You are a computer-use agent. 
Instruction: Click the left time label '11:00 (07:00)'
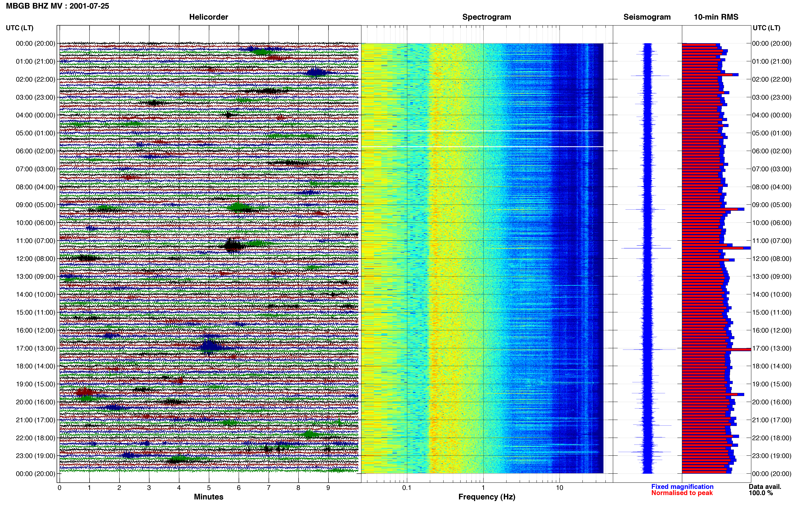tap(36, 240)
